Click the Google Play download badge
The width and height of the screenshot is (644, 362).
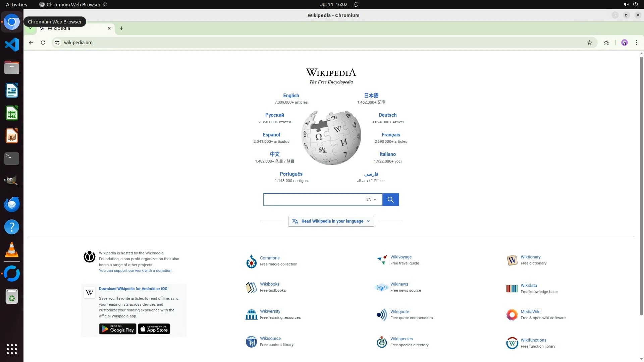click(117, 329)
